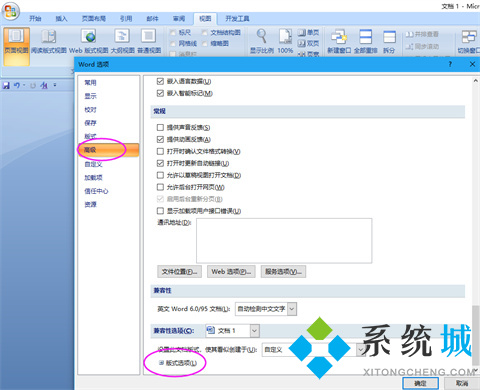This screenshot has height=390, width=480.
Task: Open 显示比例 zoom magnifier
Action: 262,42
